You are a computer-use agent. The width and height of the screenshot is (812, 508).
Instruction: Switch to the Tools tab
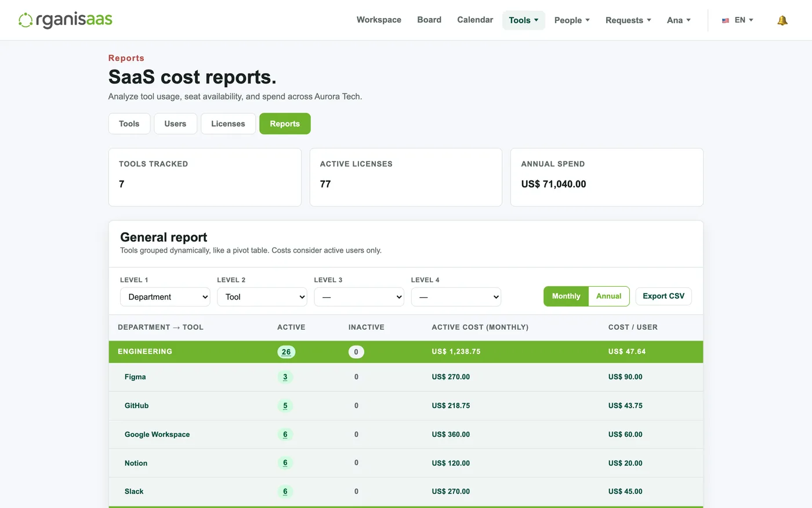tap(129, 124)
